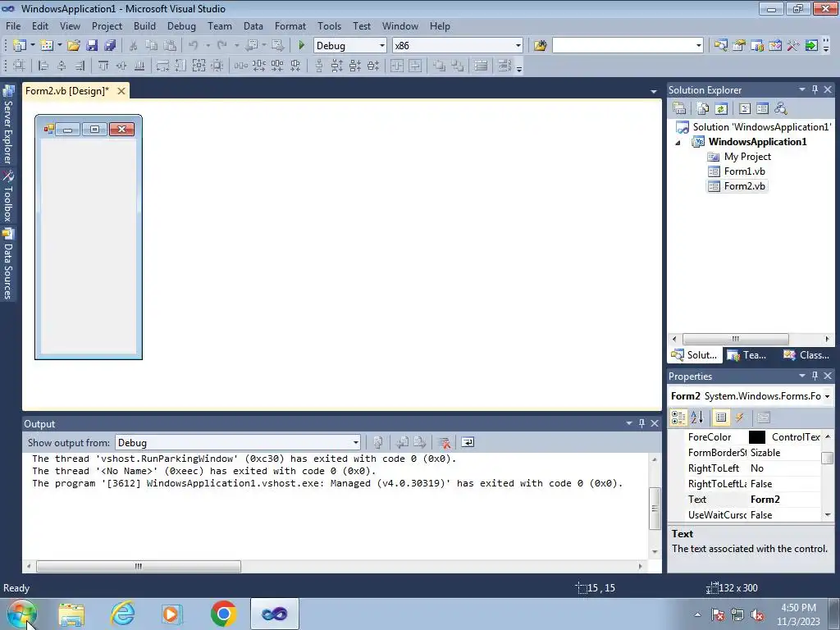
Task: Click Align Lefts in the layout toolbar
Action: point(43,66)
